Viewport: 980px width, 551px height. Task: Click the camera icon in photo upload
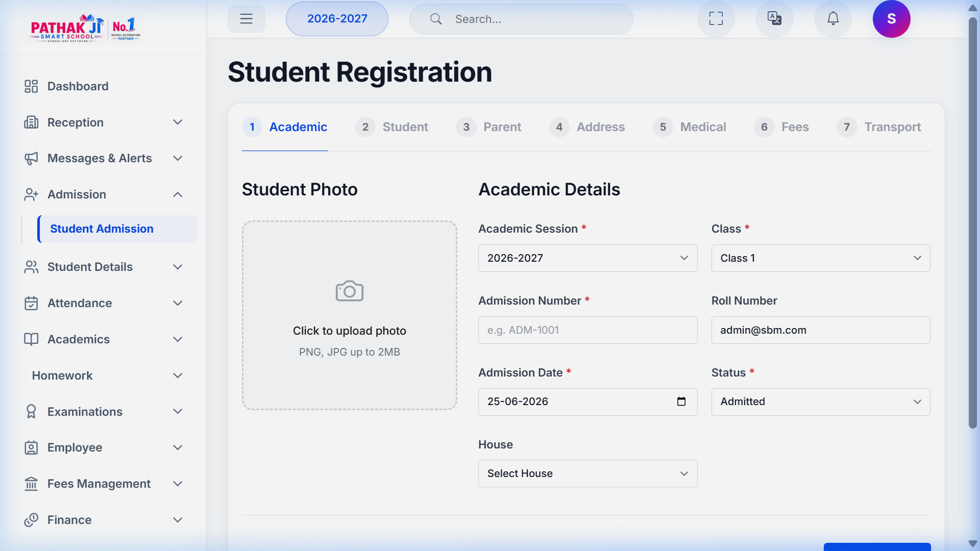point(350,291)
